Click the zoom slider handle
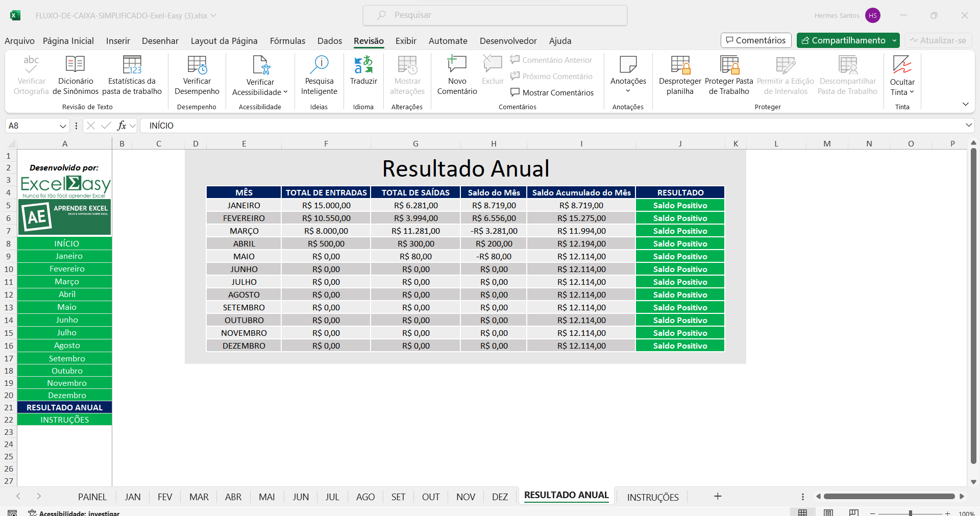The width and height of the screenshot is (980, 516). (x=911, y=513)
